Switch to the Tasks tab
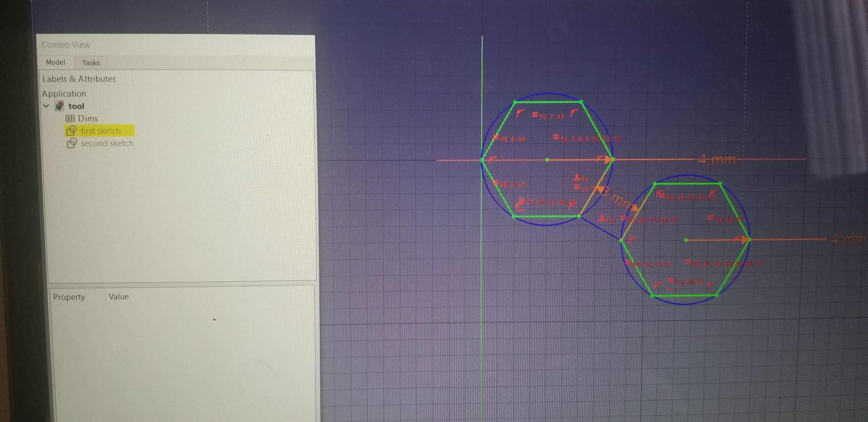Viewport: 868px width, 422px height. pos(91,63)
